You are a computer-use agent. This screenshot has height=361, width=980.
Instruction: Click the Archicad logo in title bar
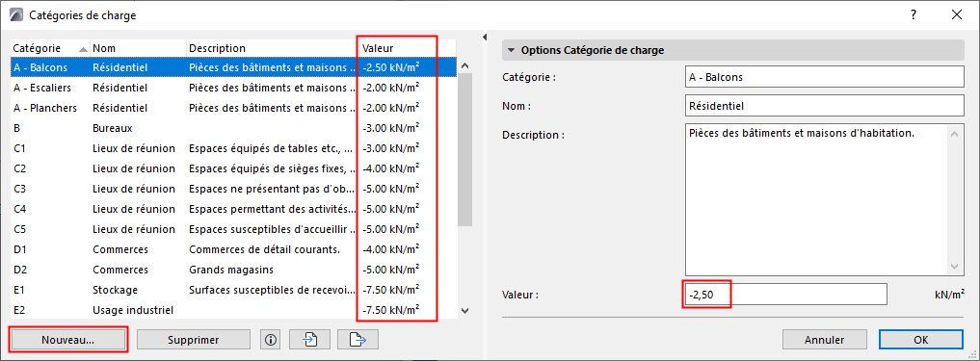pyautogui.click(x=16, y=15)
